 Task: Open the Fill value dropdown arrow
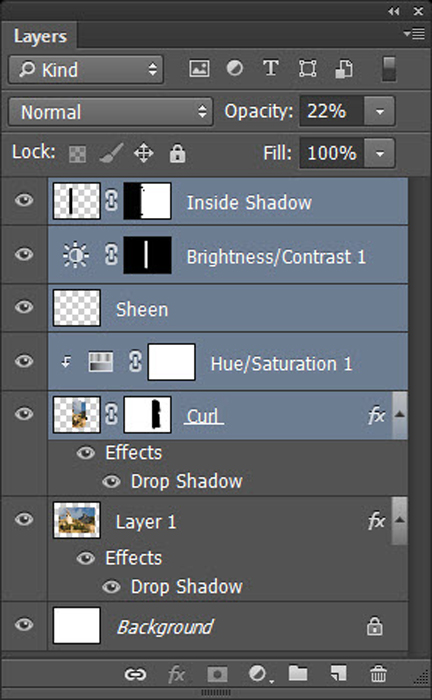click(x=379, y=154)
